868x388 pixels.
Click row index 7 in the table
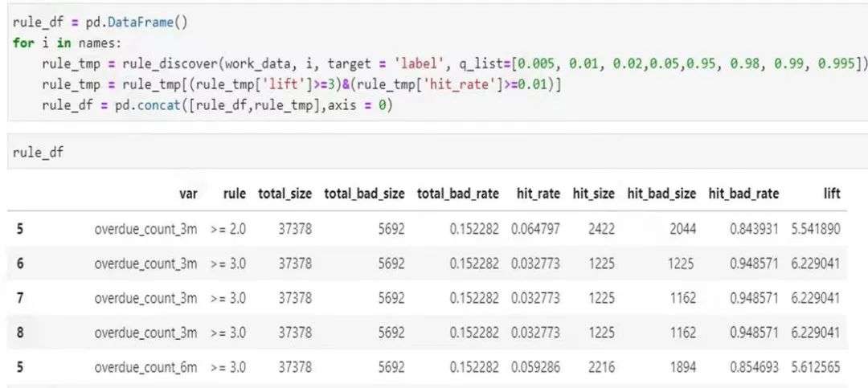(18, 298)
